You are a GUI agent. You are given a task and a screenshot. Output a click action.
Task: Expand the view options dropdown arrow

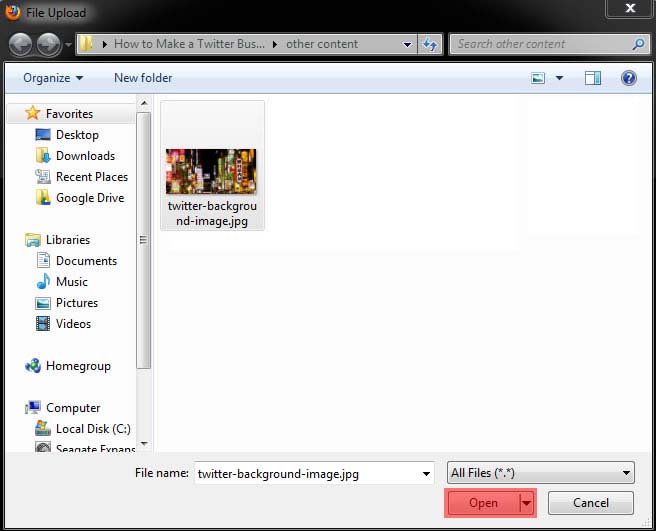559,78
